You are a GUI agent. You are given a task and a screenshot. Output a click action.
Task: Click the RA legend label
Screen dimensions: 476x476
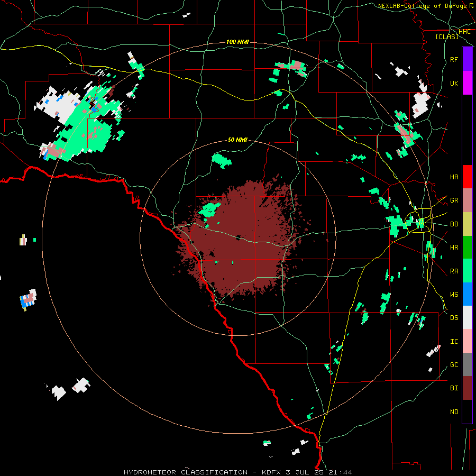454,271
